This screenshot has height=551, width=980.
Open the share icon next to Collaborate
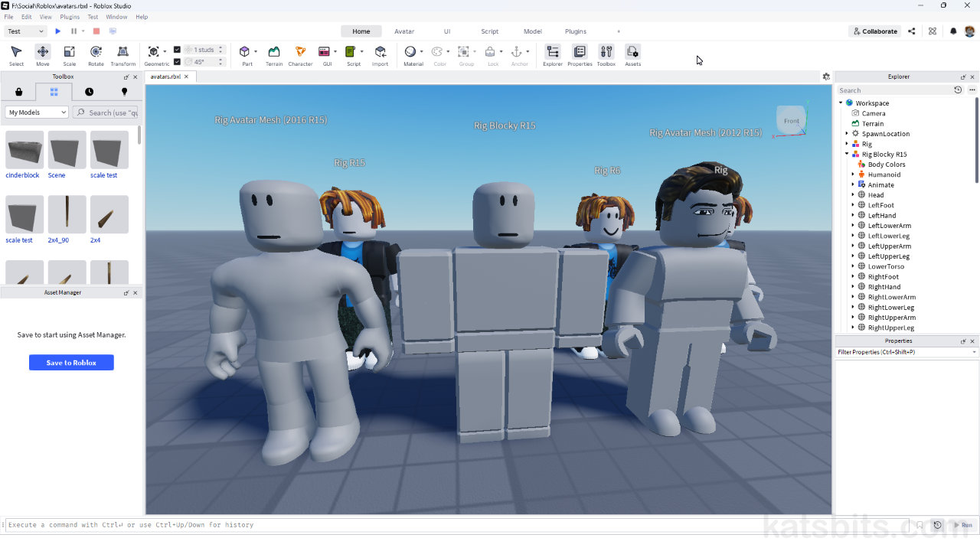point(911,31)
